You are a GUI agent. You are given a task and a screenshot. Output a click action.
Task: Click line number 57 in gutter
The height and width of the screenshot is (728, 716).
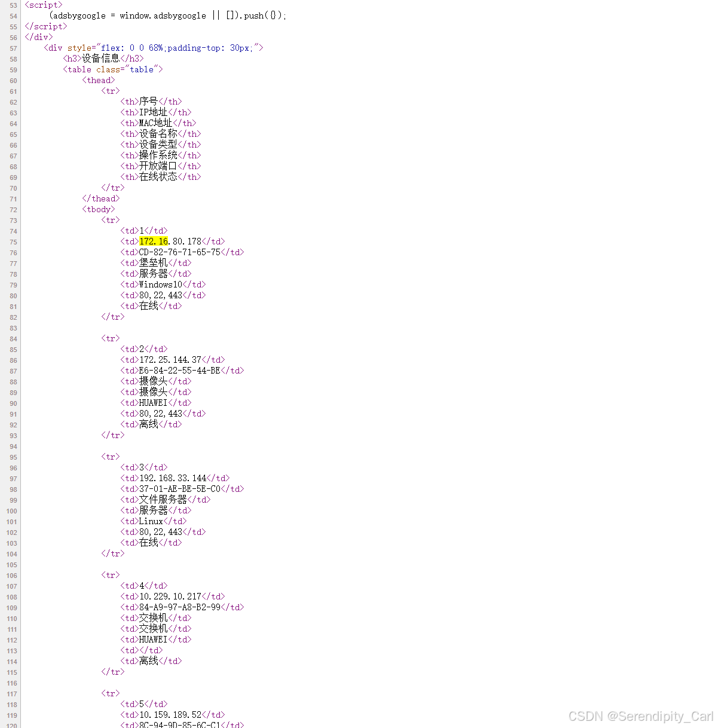click(13, 48)
